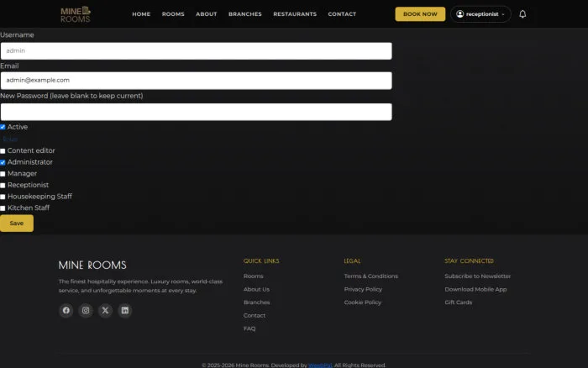Click the user avatar icon beside receptionist

click(x=459, y=14)
